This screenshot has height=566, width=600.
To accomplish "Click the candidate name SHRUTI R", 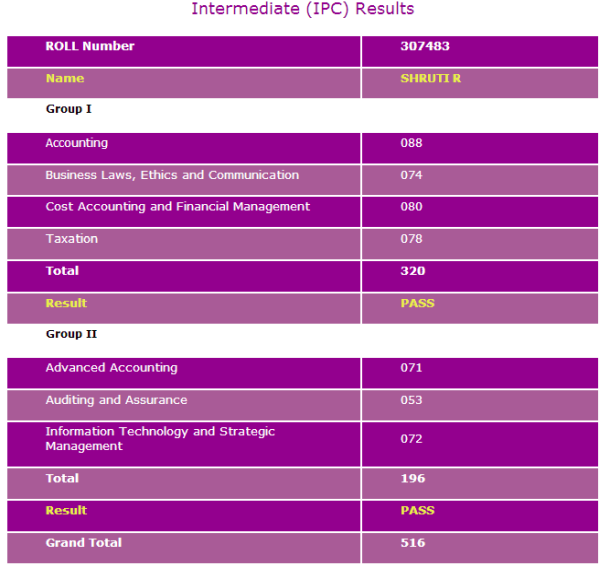I will (430, 79).
